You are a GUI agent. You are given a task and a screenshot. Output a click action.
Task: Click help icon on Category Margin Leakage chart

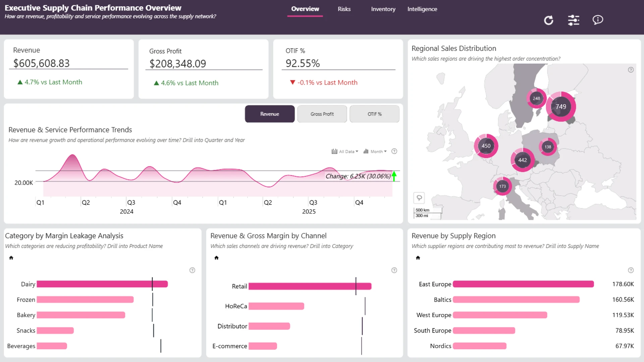click(x=192, y=270)
